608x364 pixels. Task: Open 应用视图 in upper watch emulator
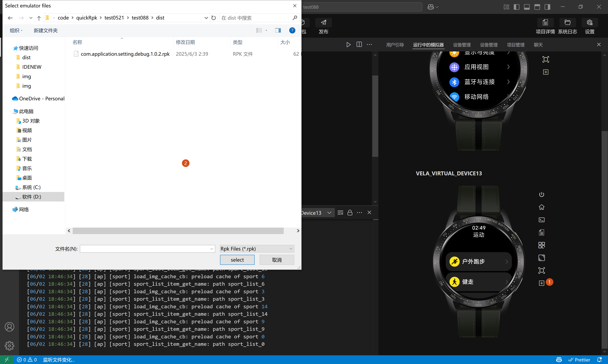point(480,67)
